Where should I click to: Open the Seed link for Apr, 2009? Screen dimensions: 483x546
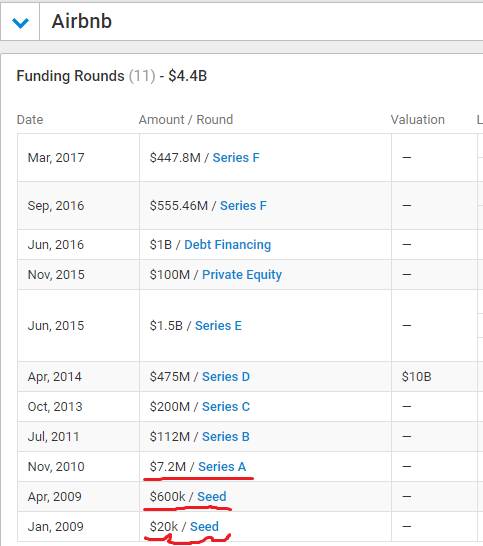[x=212, y=497]
